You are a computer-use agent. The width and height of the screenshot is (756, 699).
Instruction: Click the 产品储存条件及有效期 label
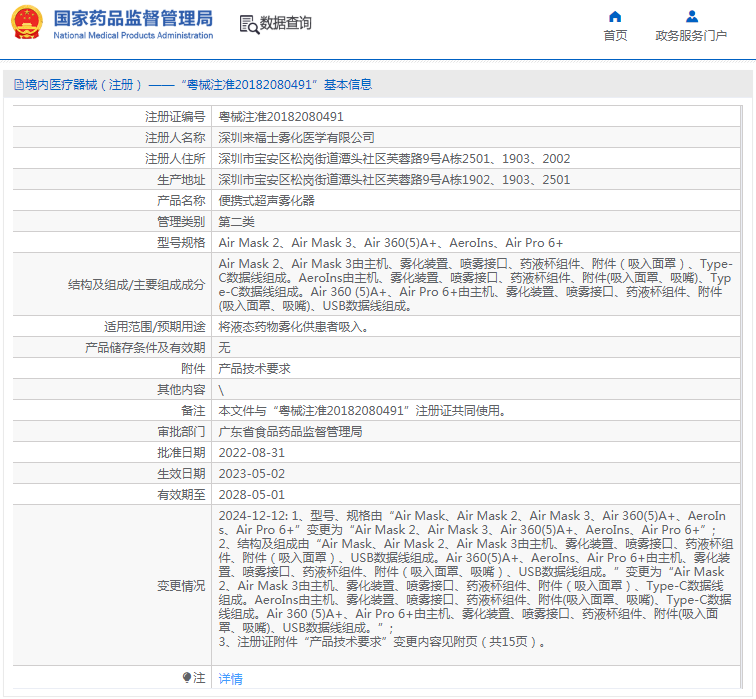[x=145, y=348]
